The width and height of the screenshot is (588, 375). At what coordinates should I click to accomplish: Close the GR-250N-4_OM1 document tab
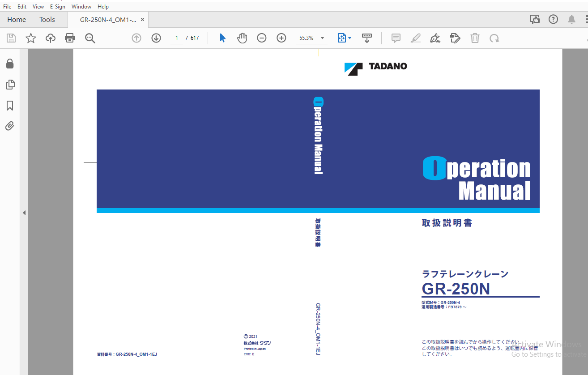[142, 20]
